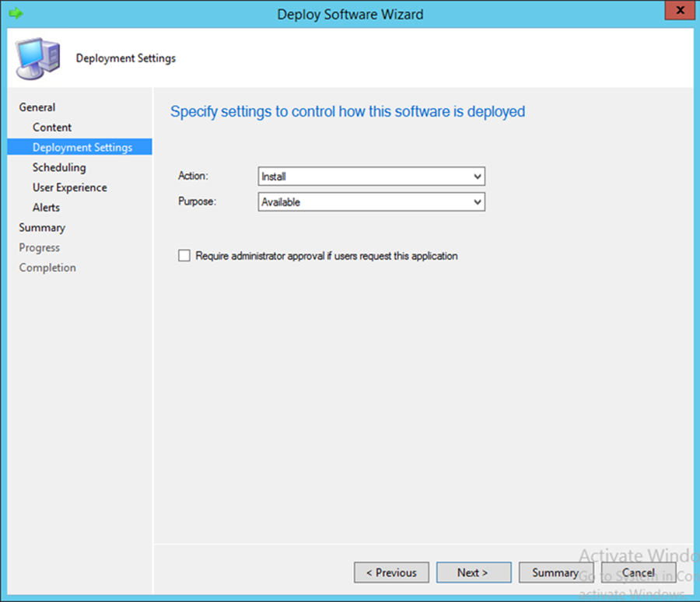Enable Require administrator approval checkbox

click(184, 255)
